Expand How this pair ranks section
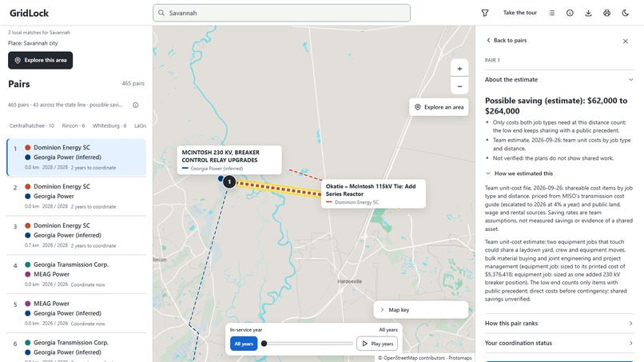Viewport: 644px width, 362px height. click(x=559, y=324)
